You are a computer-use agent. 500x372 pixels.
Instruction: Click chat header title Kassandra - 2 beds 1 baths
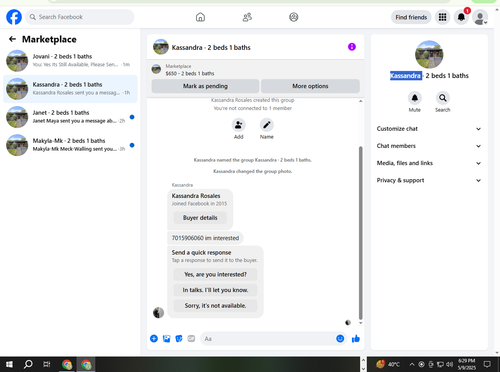[x=211, y=47]
